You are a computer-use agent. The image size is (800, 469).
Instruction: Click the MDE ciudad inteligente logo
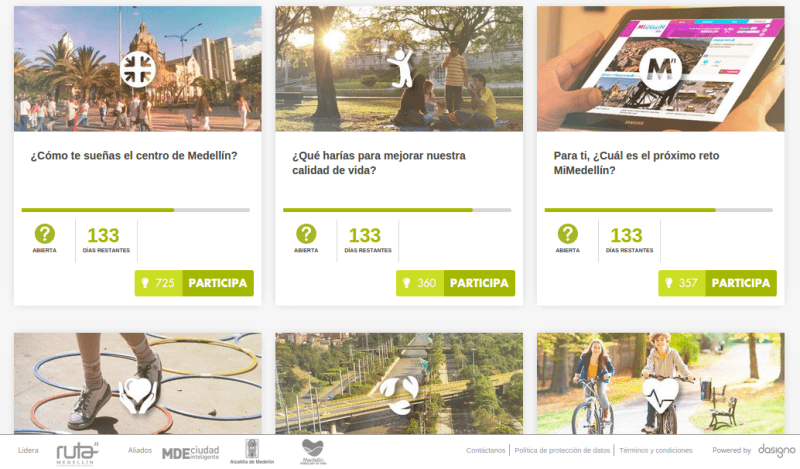tap(190, 453)
